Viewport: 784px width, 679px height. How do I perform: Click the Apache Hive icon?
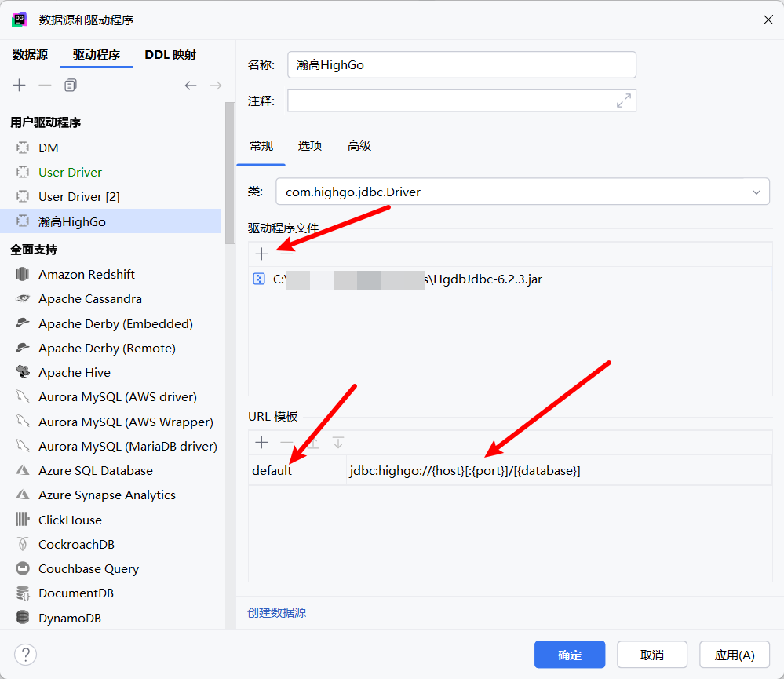(23, 371)
